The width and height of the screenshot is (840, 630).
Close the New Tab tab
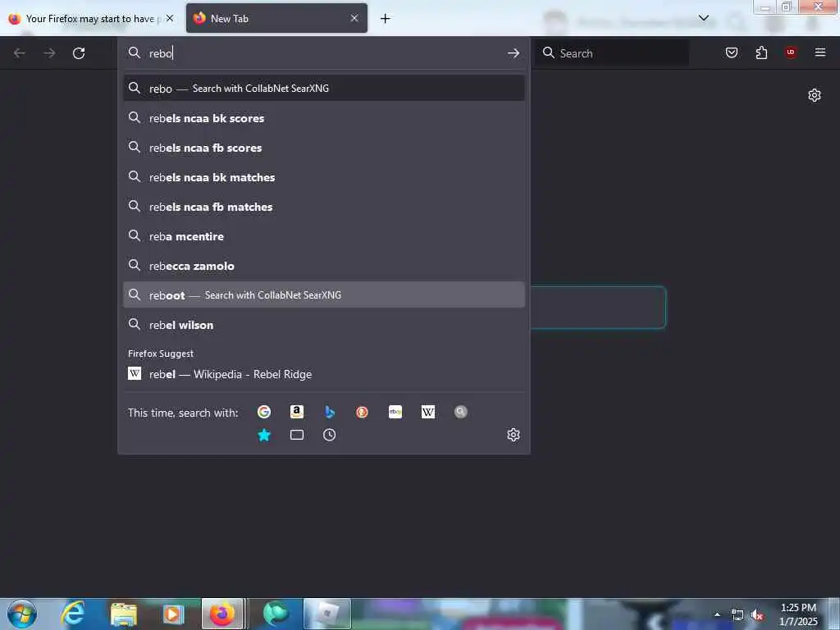[354, 18]
